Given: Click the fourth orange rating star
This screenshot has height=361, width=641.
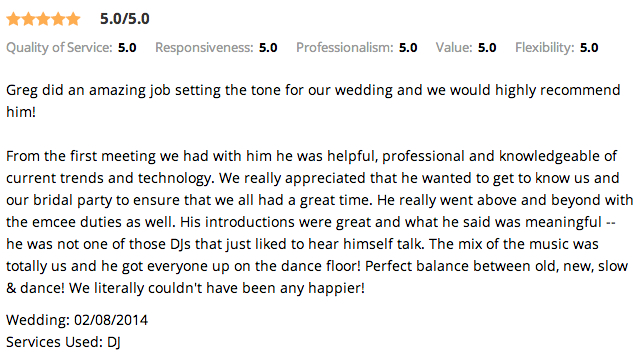Looking at the screenshot, I should (x=58, y=19).
